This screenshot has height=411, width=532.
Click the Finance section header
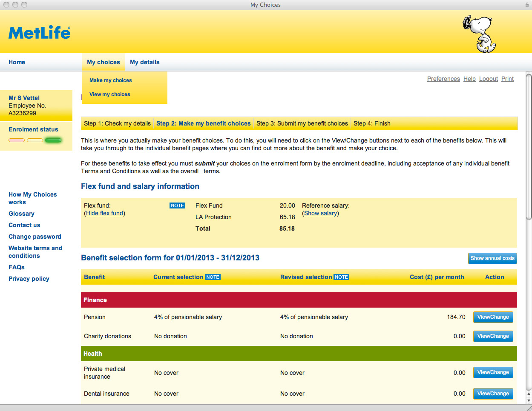point(299,300)
